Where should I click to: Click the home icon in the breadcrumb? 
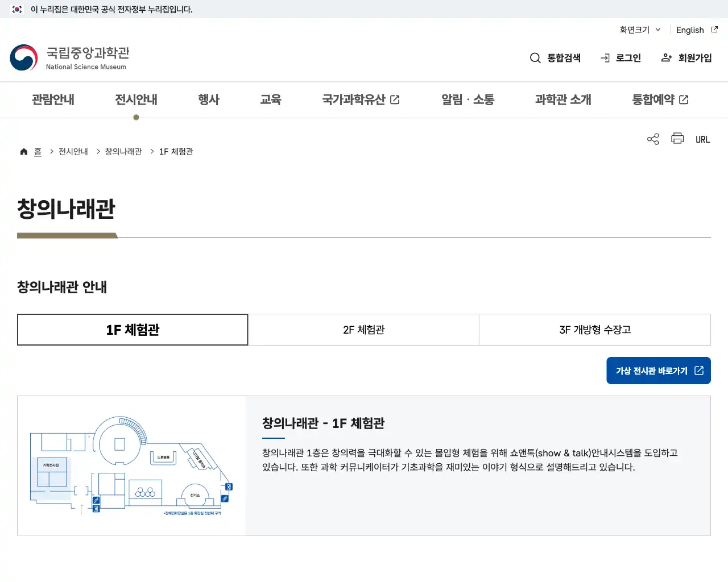24,151
